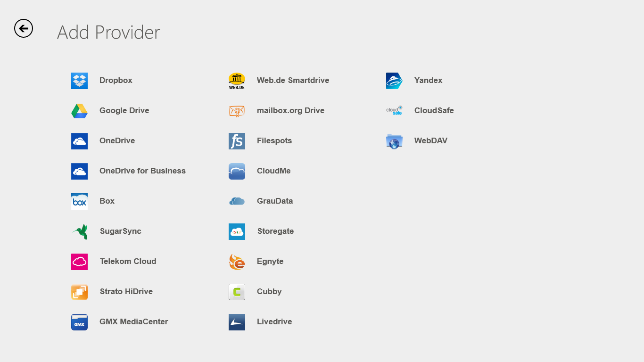Click the Egnyte flame icon
The height and width of the screenshot is (362, 644).
[237, 262]
